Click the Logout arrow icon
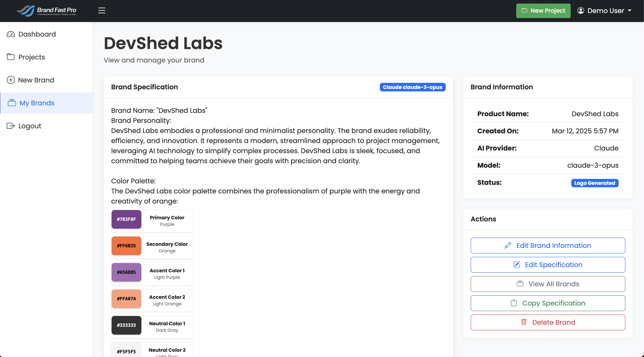Screen dimensions: 644x357 [11, 126]
